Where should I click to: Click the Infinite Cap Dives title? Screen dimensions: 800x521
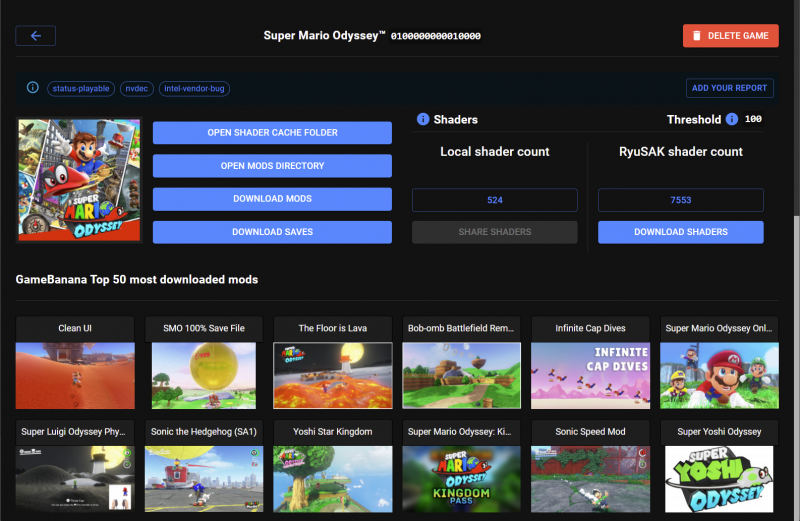click(x=590, y=329)
